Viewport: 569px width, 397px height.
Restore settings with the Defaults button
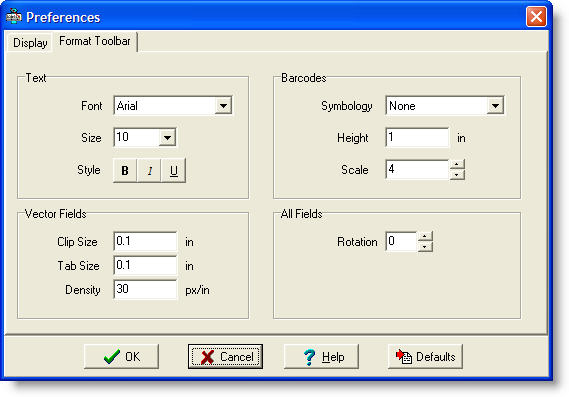(x=425, y=357)
